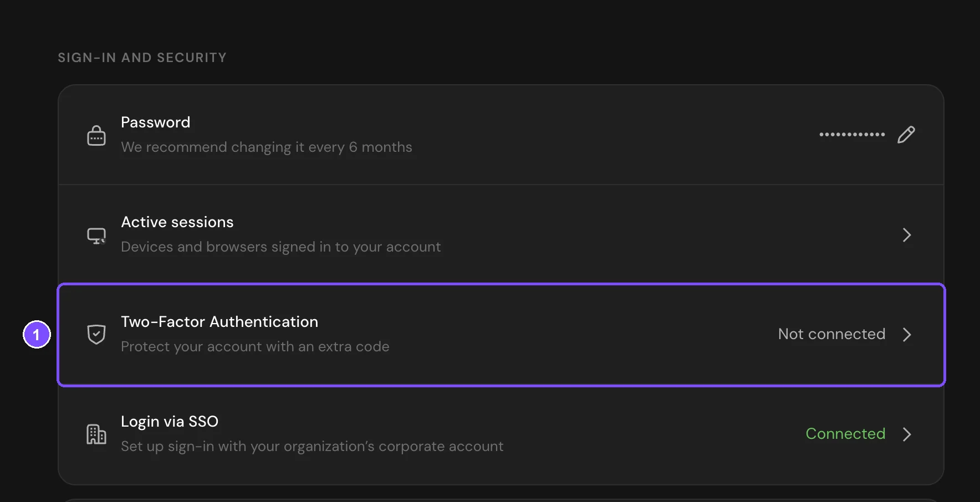Select the 'Password' row title
This screenshot has width=980, height=502.
155,122
